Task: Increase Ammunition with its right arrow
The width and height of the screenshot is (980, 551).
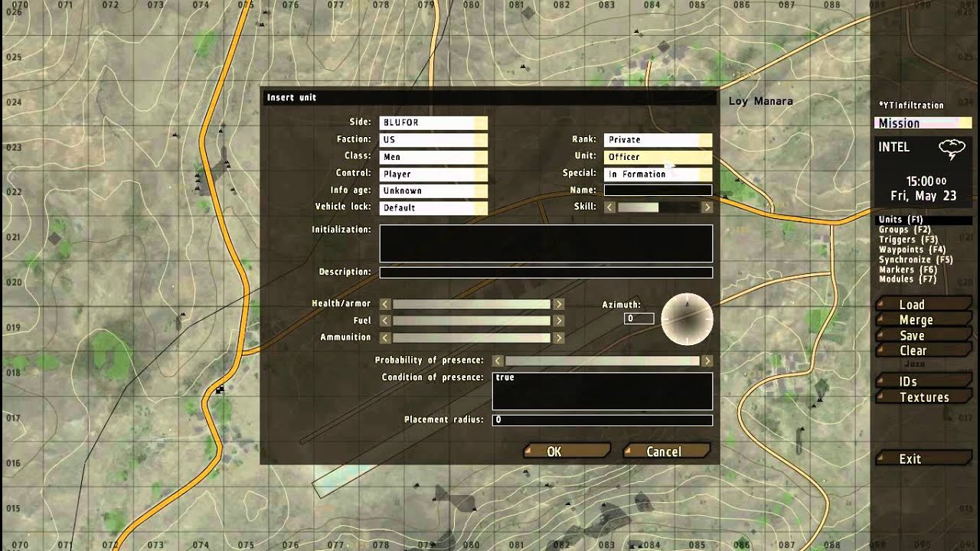Action: (x=559, y=337)
